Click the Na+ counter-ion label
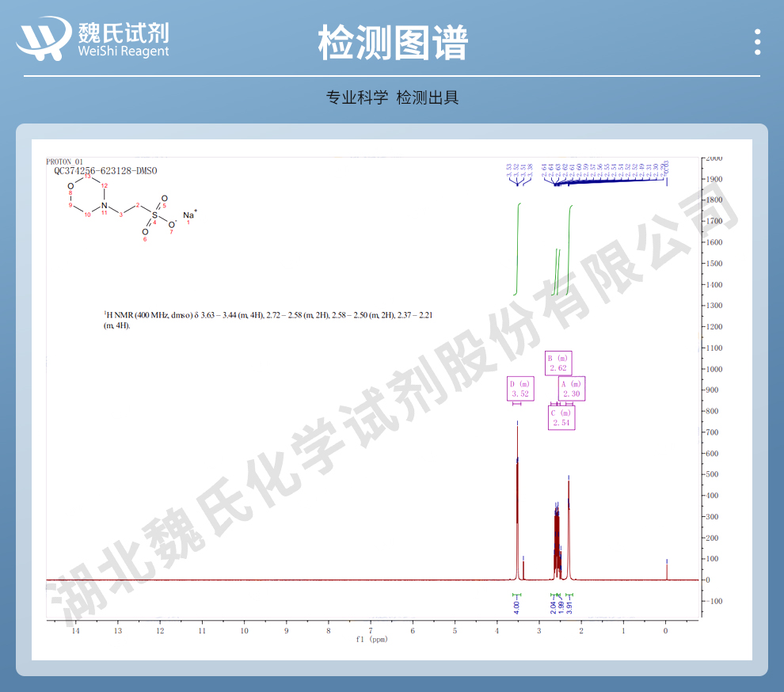 pyautogui.click(x=190, y=215)
